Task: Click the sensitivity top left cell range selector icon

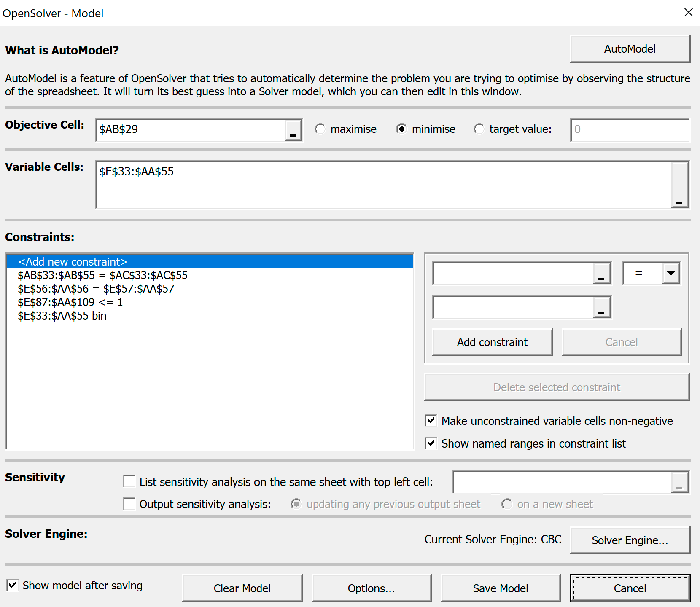Action: (679, 482)
